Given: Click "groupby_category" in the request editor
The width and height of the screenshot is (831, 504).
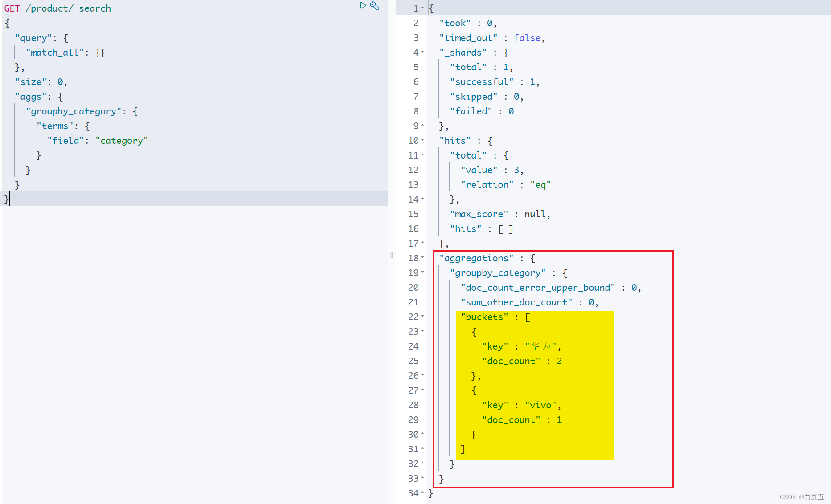Looking at the screenshot, I should pyautogui.click(x=74, y=111).
